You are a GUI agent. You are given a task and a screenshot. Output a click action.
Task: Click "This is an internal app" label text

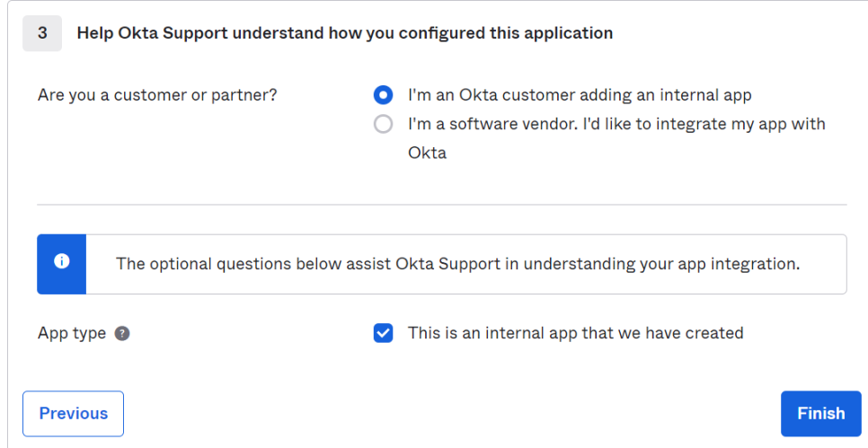[575, 333]
